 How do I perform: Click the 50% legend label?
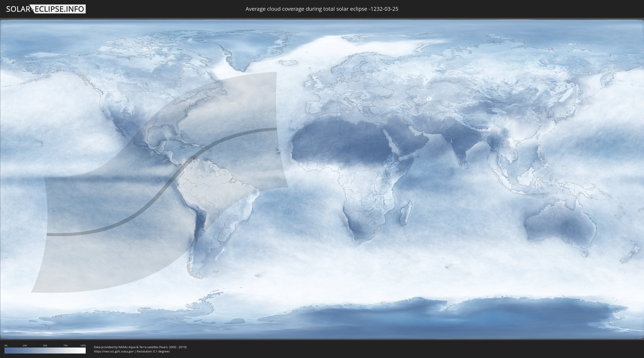pyautogui.click(x=45, y=345)
